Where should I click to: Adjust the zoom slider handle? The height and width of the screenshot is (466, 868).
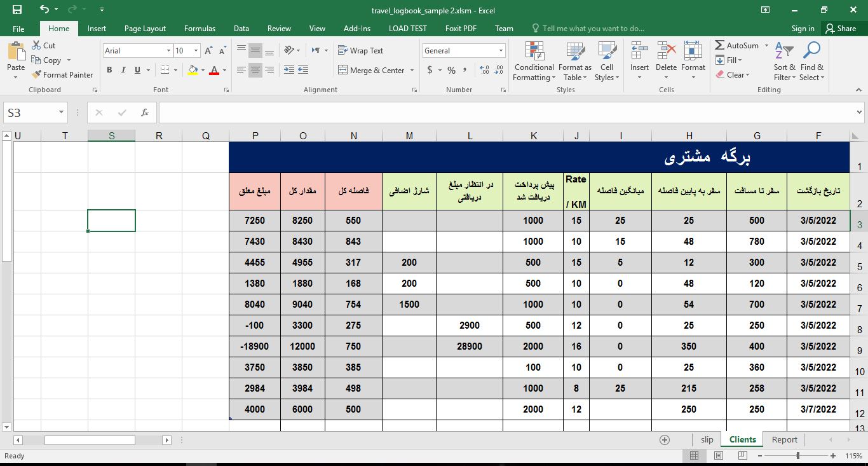798,456
